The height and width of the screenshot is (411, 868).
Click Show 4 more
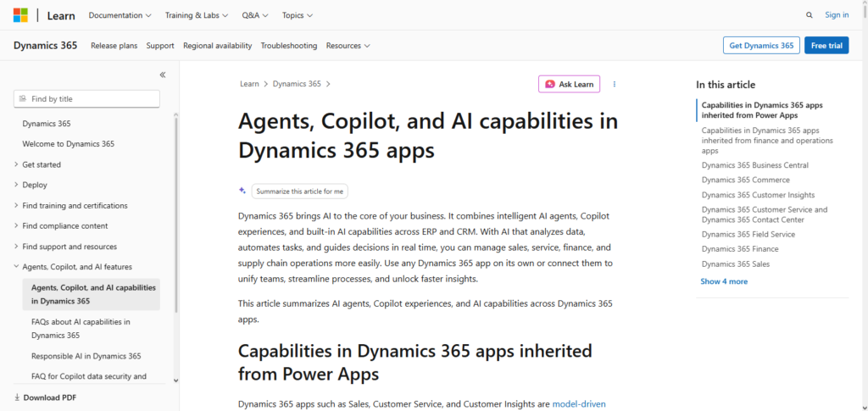click(x=724, y=281)
